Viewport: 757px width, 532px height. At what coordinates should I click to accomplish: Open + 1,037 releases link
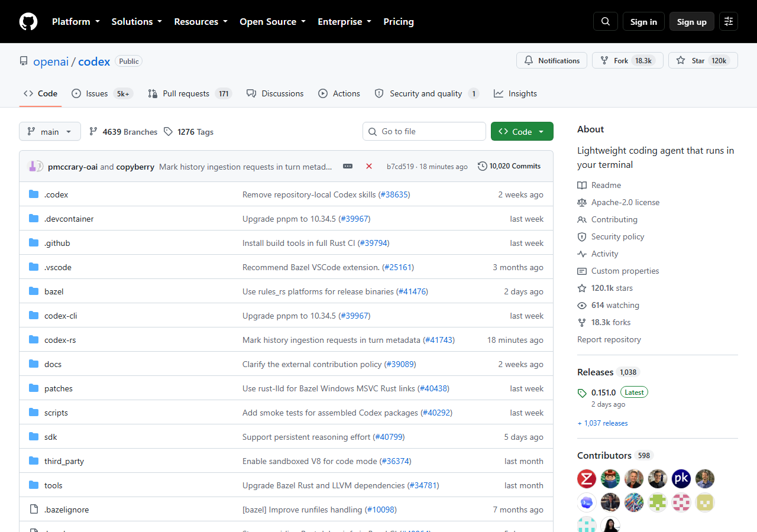603,423
